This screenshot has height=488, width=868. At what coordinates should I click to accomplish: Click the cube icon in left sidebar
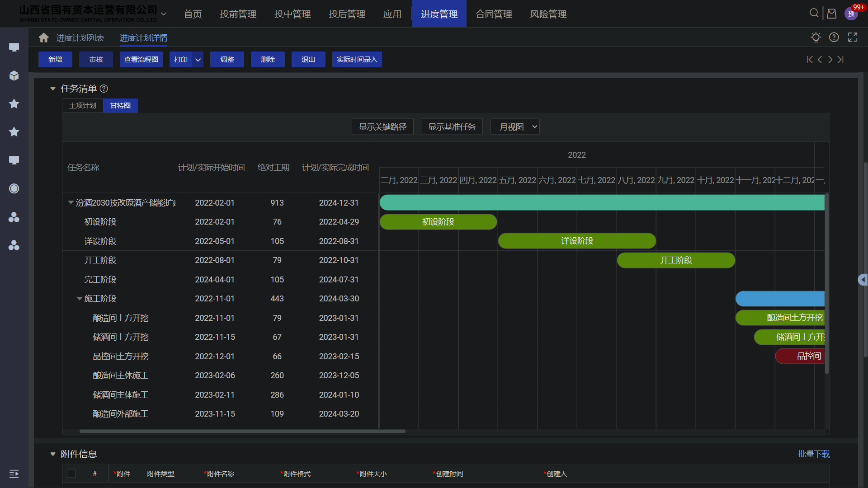click(14, 75)
